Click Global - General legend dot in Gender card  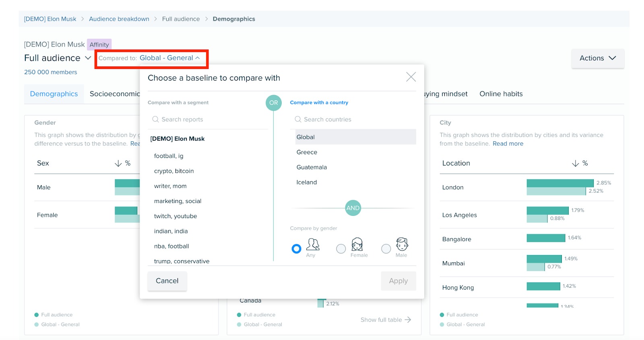(37, 324)
